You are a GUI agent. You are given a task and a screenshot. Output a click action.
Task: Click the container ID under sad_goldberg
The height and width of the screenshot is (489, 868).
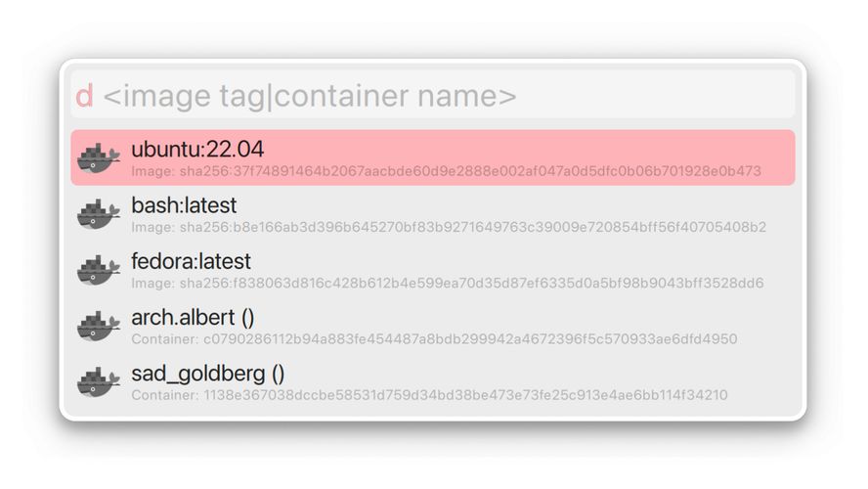point(465,395)
